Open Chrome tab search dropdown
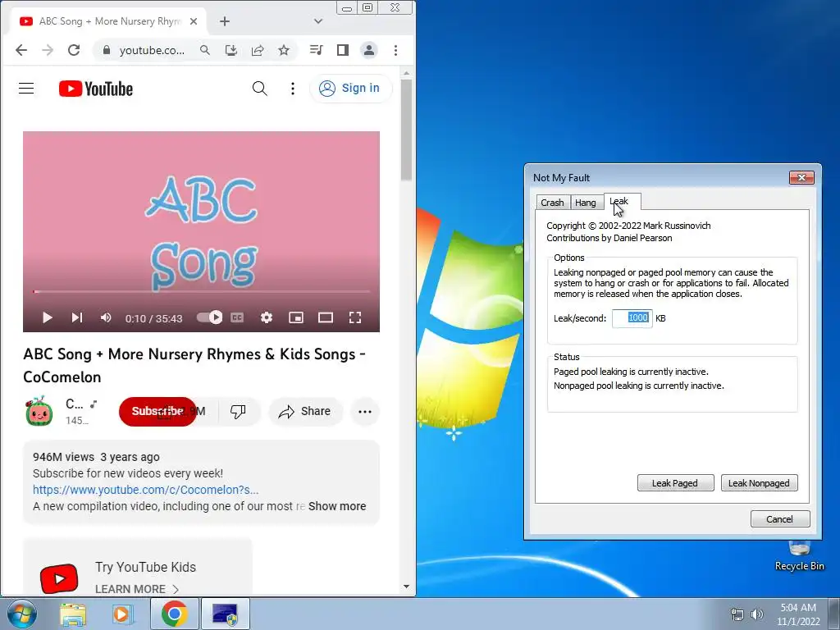 tap(318, 21)
